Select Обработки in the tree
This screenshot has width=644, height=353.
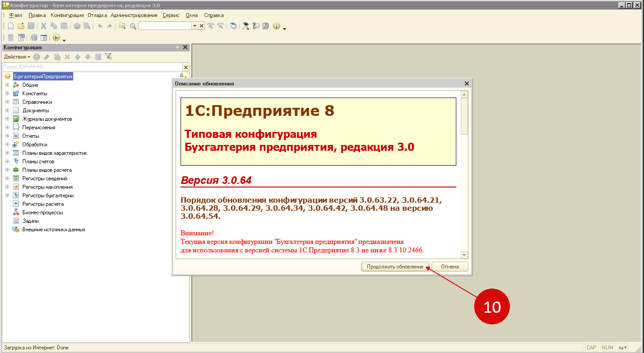(35, 145)
